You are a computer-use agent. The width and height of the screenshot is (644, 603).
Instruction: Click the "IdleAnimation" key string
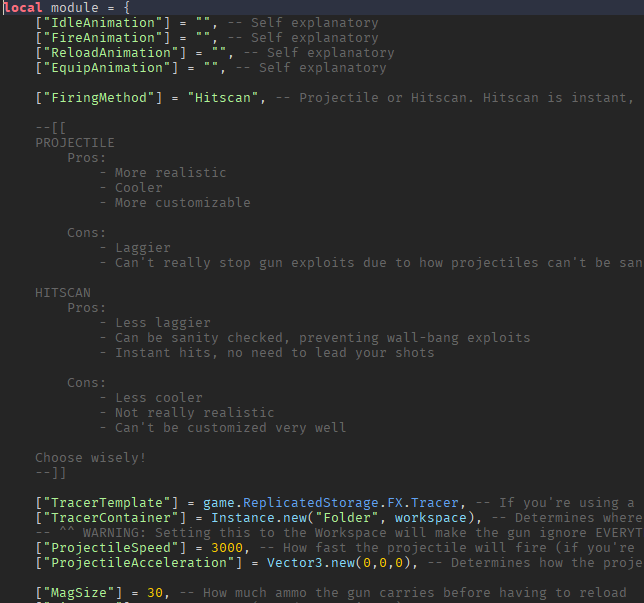102,23
